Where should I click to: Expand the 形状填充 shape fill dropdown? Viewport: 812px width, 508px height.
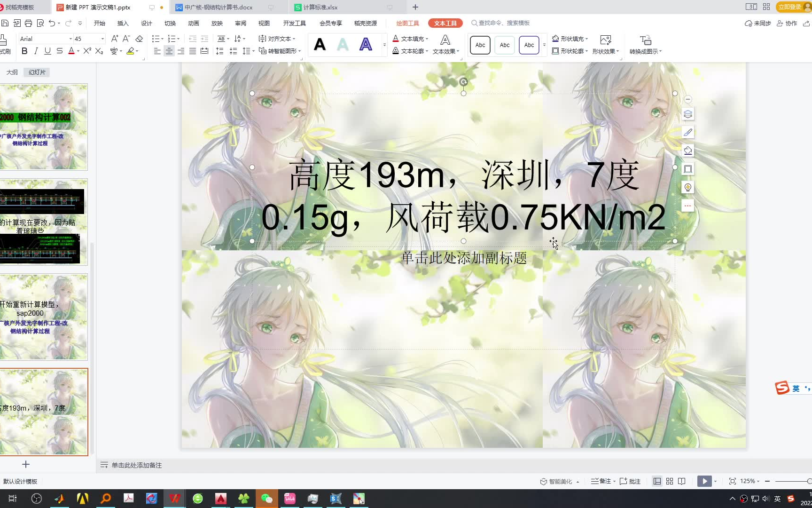click(x=586, y=39)
